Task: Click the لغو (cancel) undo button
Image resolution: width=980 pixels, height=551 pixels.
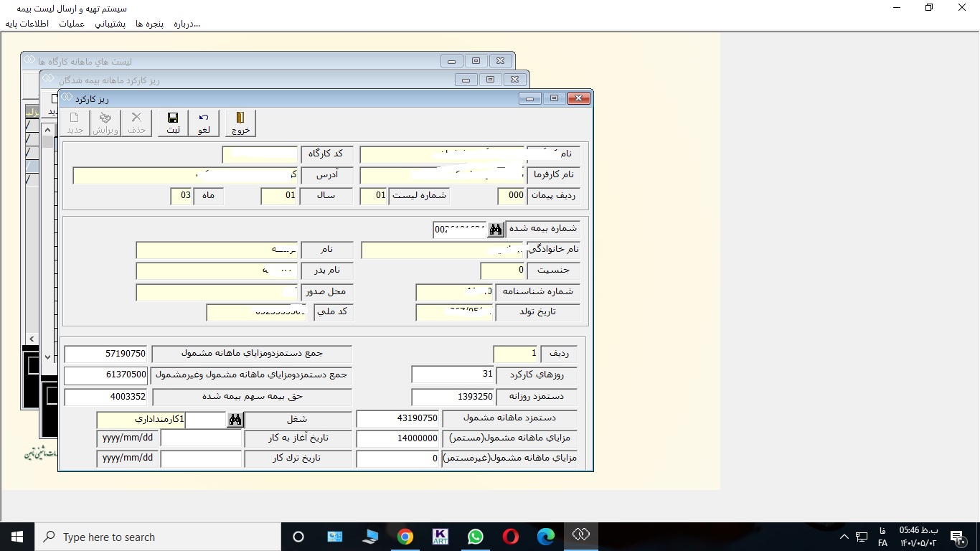Action: (204, 123)
